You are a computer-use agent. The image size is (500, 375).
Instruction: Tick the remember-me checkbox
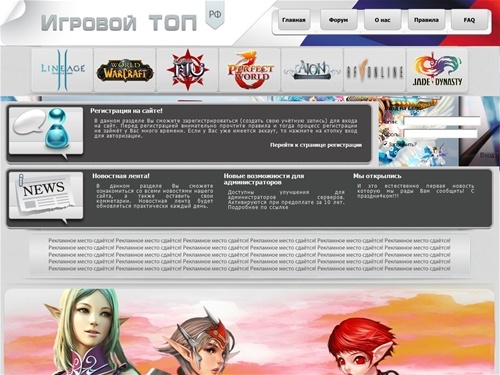coord(386,144)
